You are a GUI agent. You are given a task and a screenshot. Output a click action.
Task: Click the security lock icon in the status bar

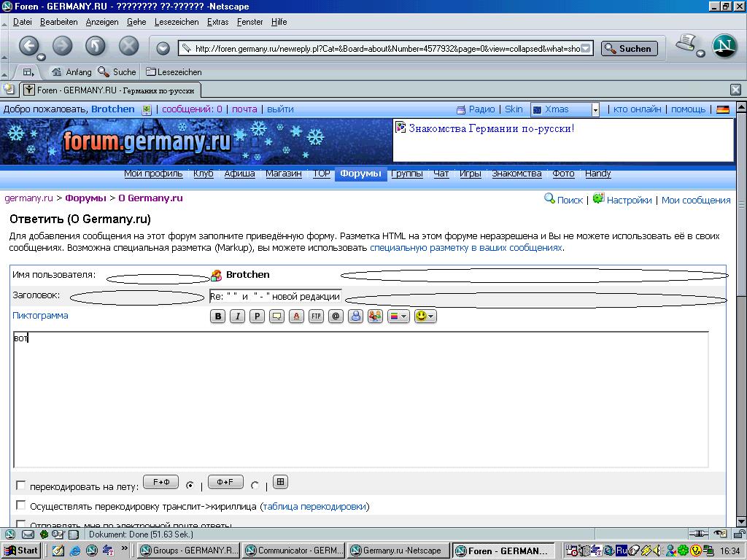[739, 534]
